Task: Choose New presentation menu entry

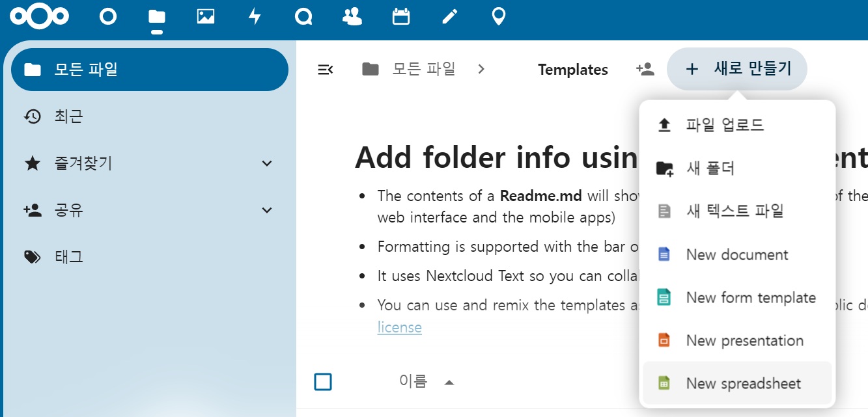Action: click(x=737, y=341)
